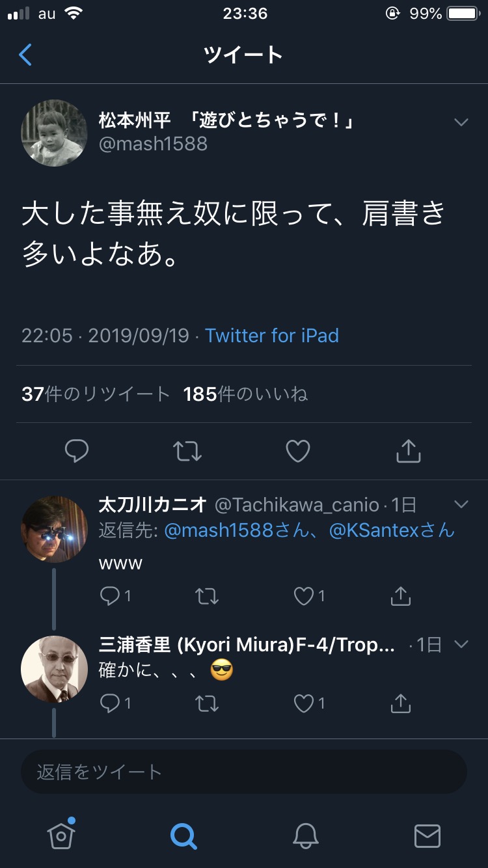
Task: Like 太刀川カニオ's reply
Action: click(305, 596)
